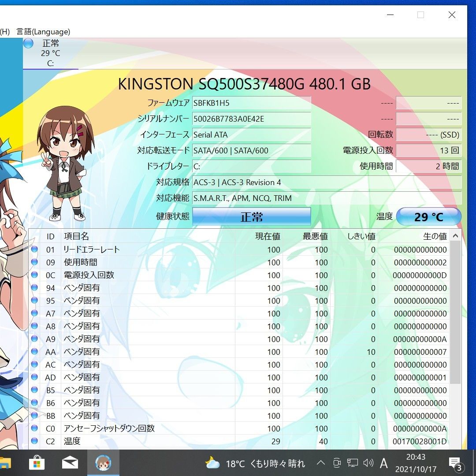Click the SATA/600 transfer mode field
Image resolution: width=476 pixels, height=476 pixels.
pyautogui.click(x=251, y=150)
